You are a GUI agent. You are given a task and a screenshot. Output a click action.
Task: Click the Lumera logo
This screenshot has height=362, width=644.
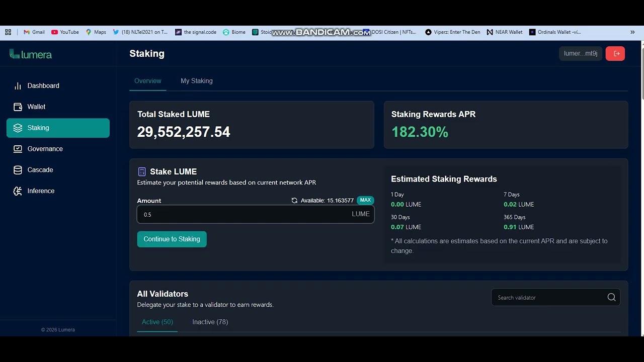click(x=31, y=54)
